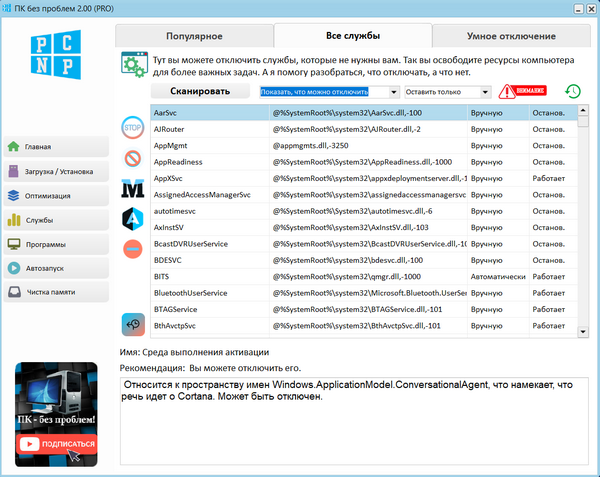Click the restore point icon below list
The width and height of the screenshot is (600, 477).
tap(133, 323)
